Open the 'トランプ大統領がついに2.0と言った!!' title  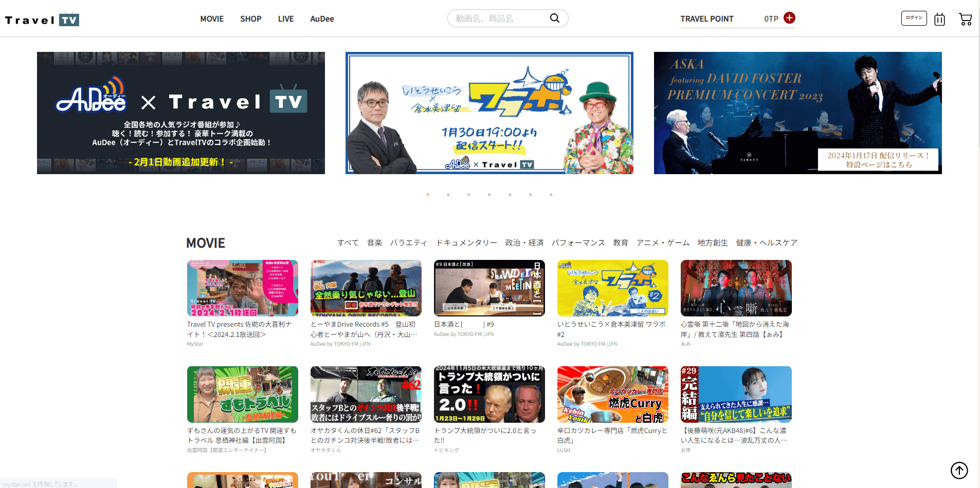485,436
